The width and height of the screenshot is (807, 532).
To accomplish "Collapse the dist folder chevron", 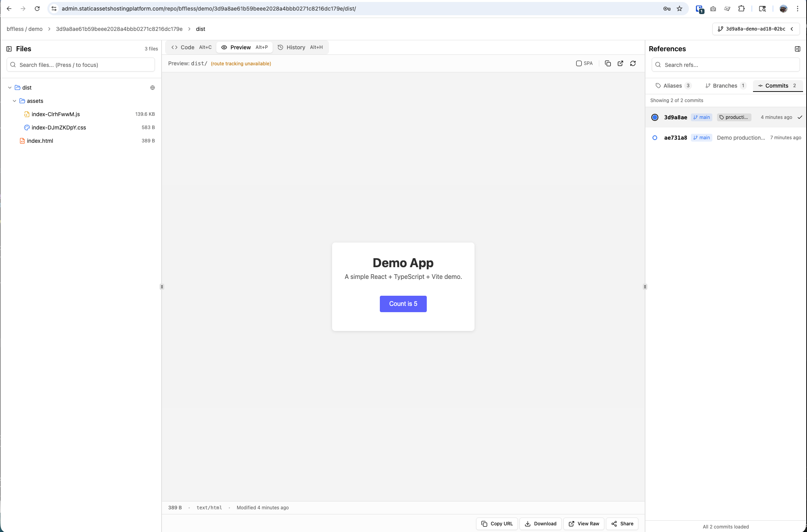I will pos(10,88).
